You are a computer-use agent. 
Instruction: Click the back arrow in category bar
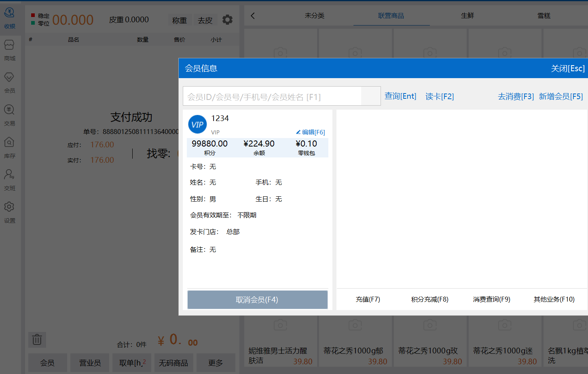tap(253, 16)
